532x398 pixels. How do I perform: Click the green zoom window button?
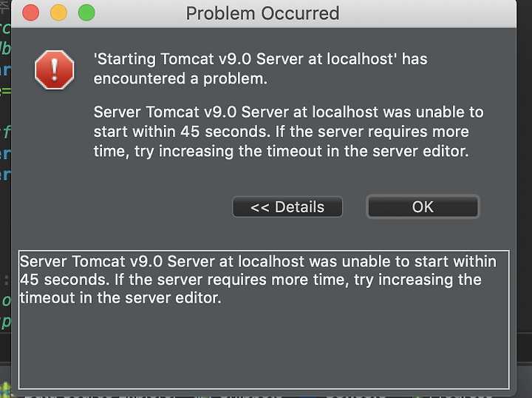(86, 13)
